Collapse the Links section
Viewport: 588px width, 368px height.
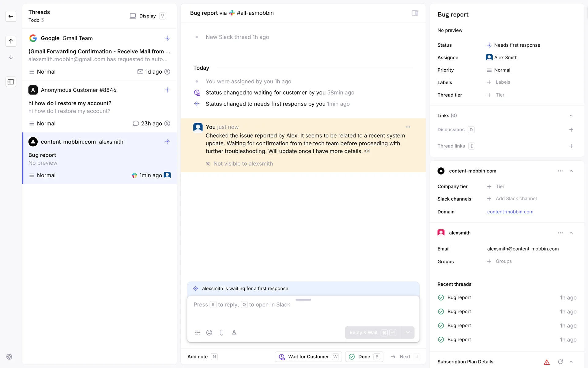[x=571, y=116]
